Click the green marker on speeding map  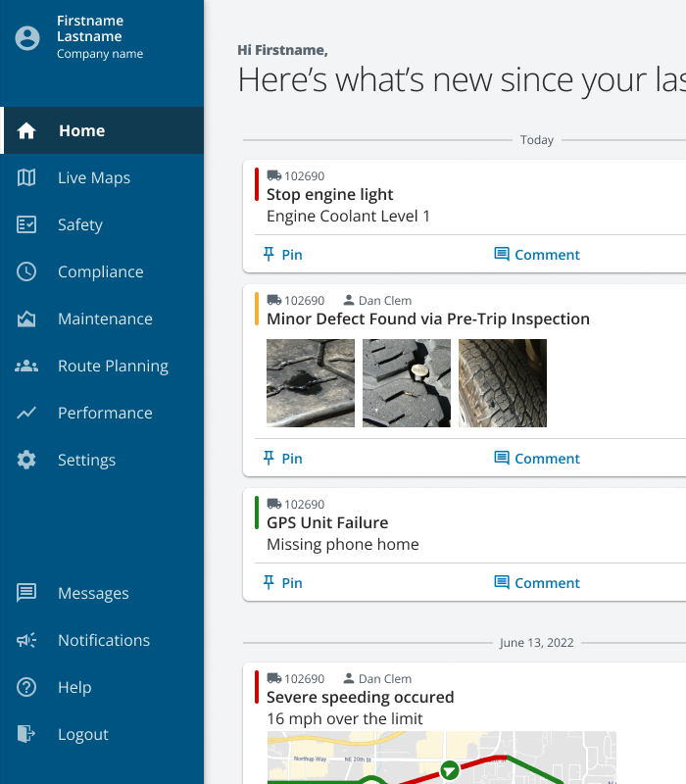coord(449,770)
